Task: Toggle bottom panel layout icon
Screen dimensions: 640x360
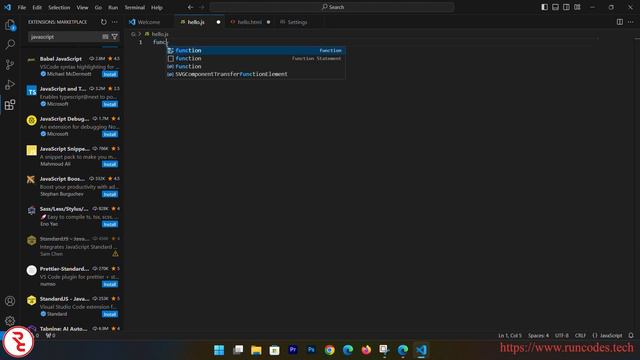Action: tap(556, 7)
